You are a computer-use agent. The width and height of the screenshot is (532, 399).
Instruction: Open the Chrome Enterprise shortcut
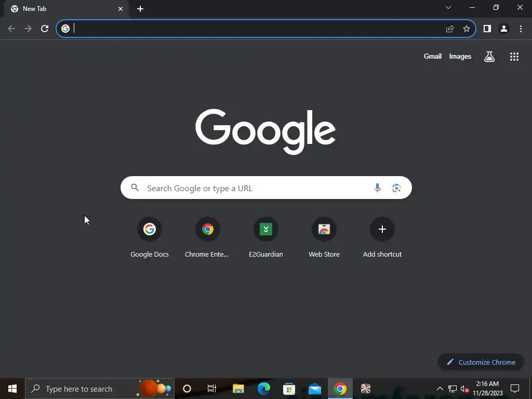coord(207,237)
